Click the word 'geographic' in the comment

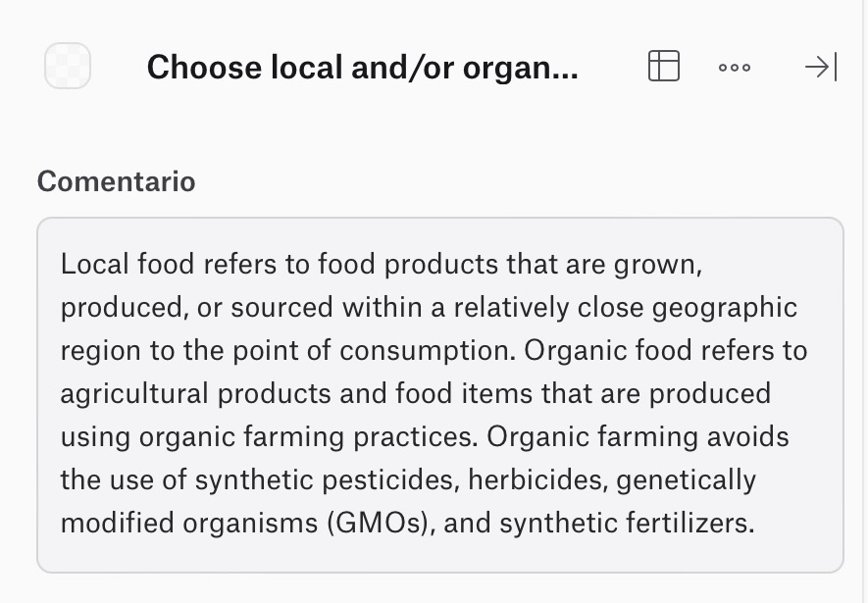click(725, 308)
